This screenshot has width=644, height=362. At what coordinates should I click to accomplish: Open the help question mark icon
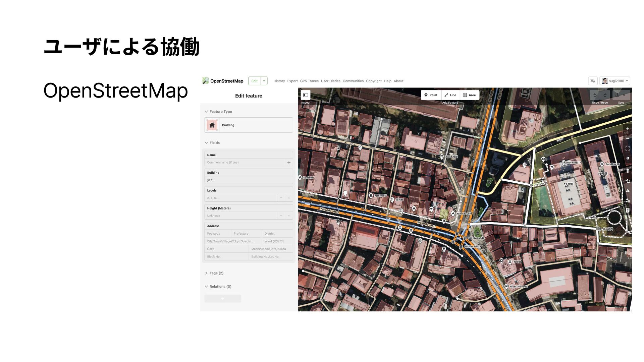tap(627, 210)
